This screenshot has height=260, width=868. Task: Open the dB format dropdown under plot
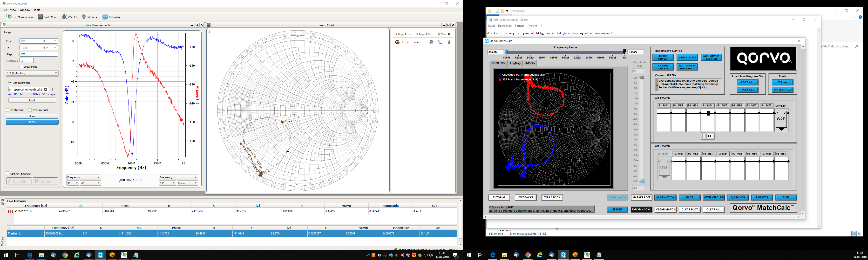[90, 183]
